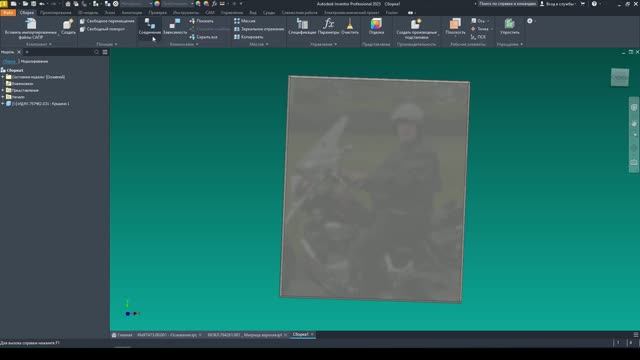The image size is (640, 360).
Task: Switch to the Моделирование browser view
Action: tap(34, 62)
